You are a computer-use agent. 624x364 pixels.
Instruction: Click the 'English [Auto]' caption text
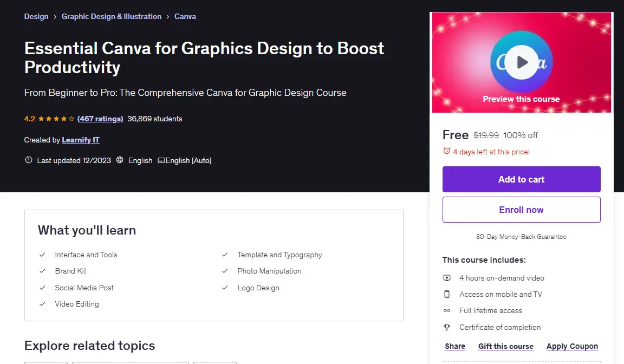point(188,160)
